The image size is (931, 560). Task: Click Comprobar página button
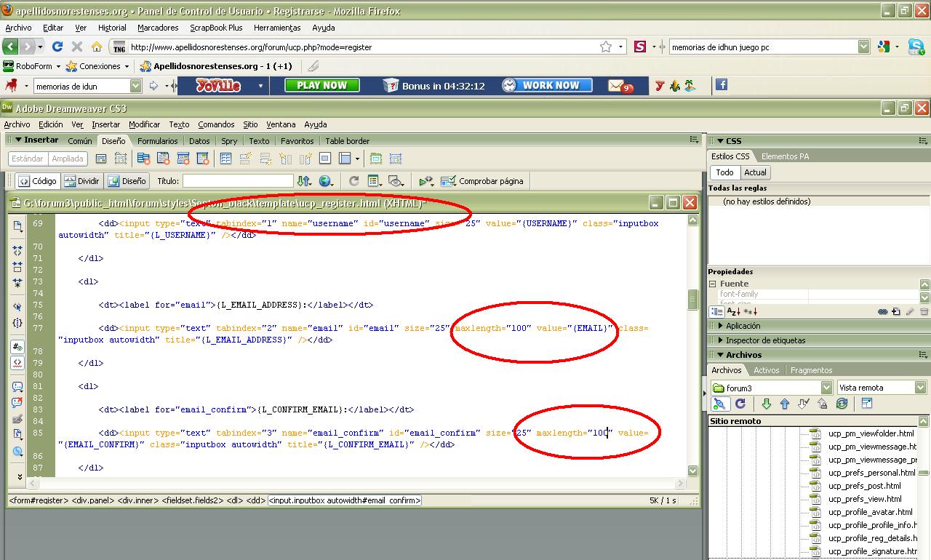coord(482,181)
